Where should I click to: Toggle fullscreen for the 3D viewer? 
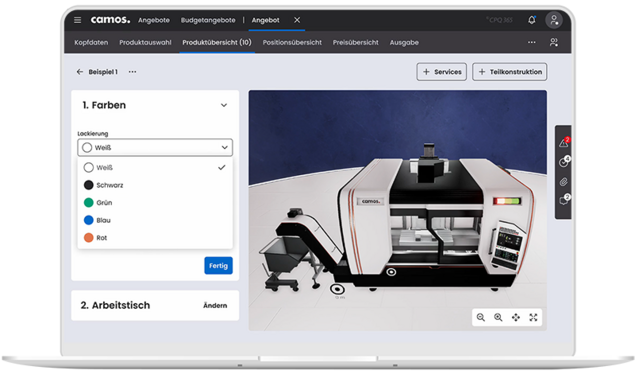pyautogui.click(x=533, y=317)
